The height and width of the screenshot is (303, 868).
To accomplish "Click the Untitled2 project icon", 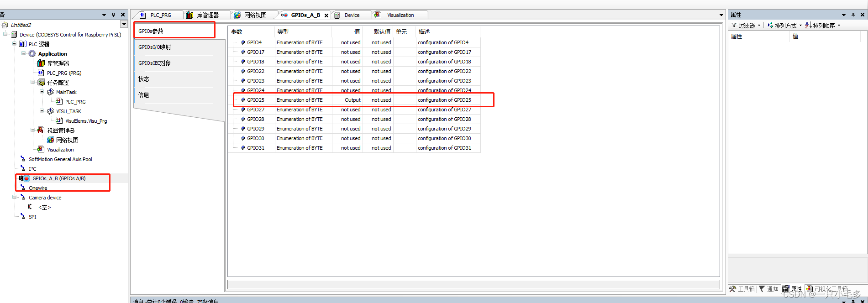I will [5, 25].
